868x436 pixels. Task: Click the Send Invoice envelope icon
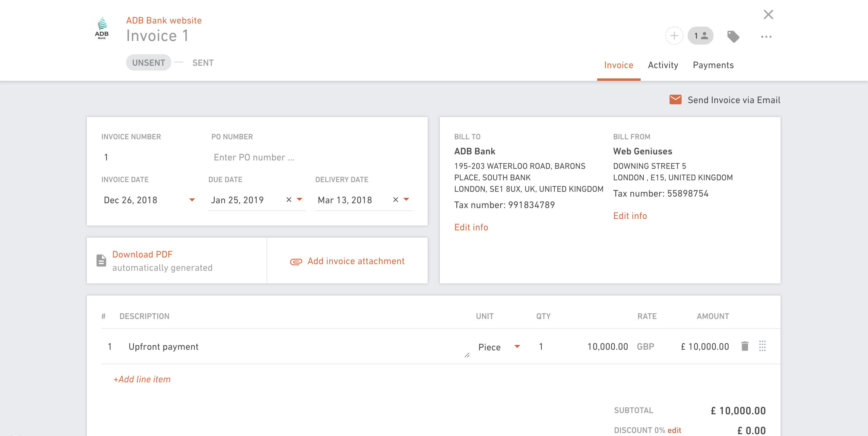pyautogui.click(x=675, y=100)
